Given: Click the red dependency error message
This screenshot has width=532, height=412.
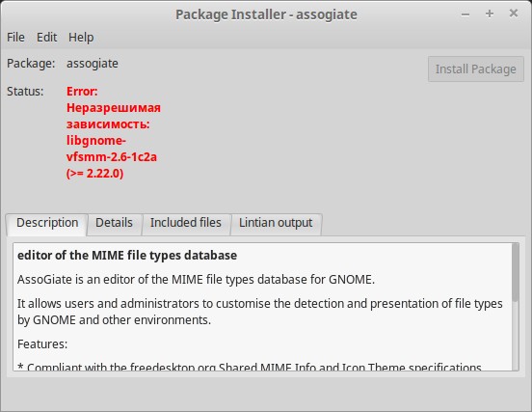Looking at the screenshot, I should [x=114, y=132].
